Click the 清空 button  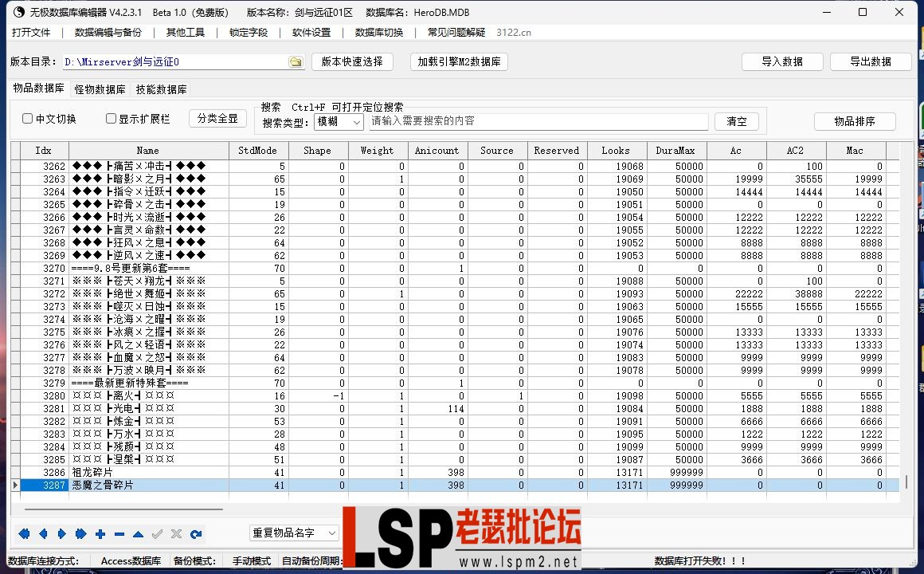click(737, 121)
